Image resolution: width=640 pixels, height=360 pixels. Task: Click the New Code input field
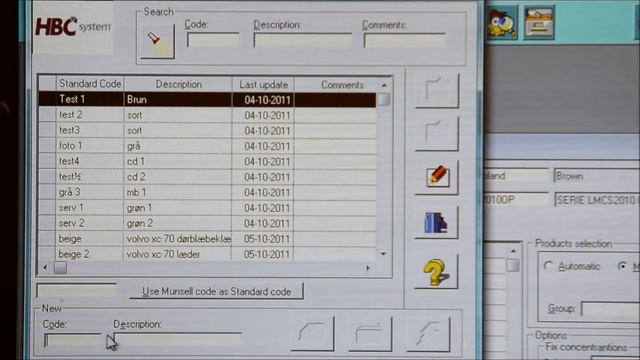(72, 340)
